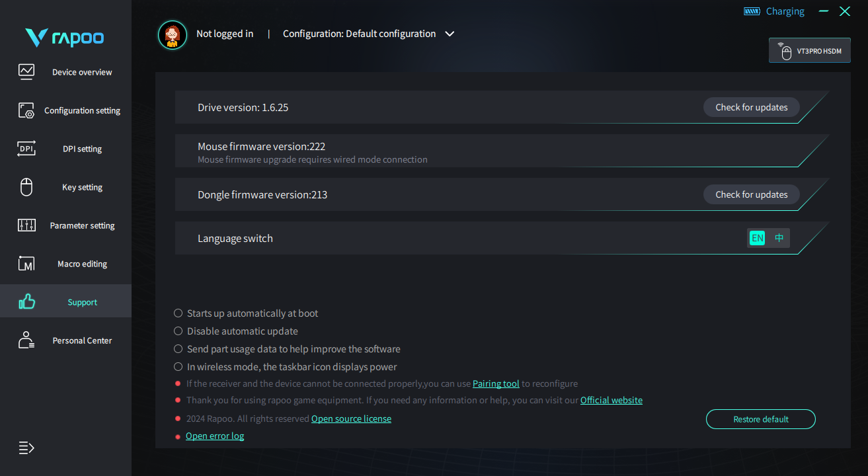Click the DPI setting icon
This screenshot has height=476, width=868.
(26, 149)
